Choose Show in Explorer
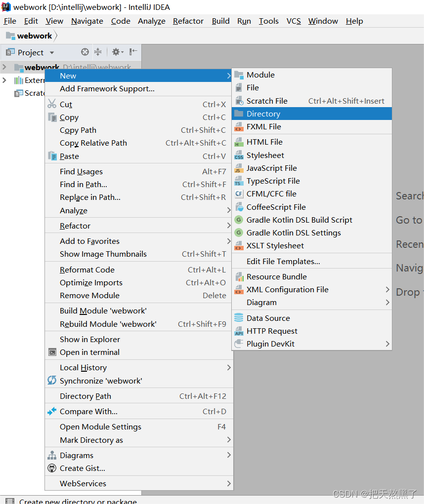The image size is (424, 504). [x=139, y=340]
